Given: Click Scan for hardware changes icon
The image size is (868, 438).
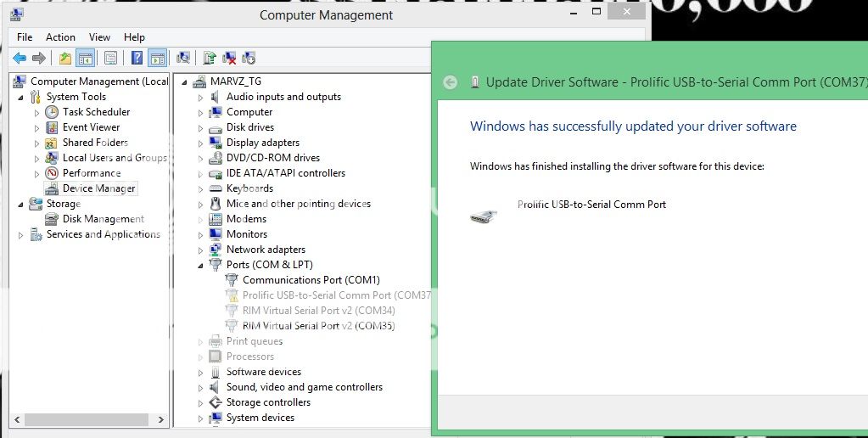Looking at the screenshot, I should coord(183,58).
